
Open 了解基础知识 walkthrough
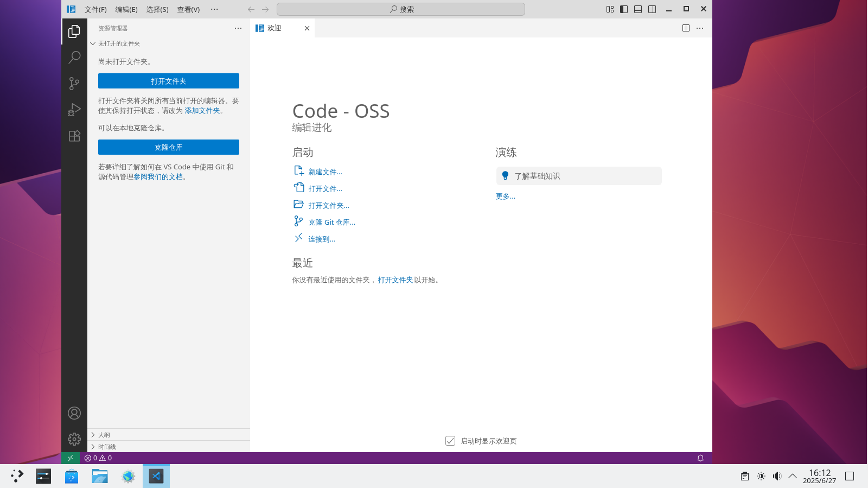(579, 176)
